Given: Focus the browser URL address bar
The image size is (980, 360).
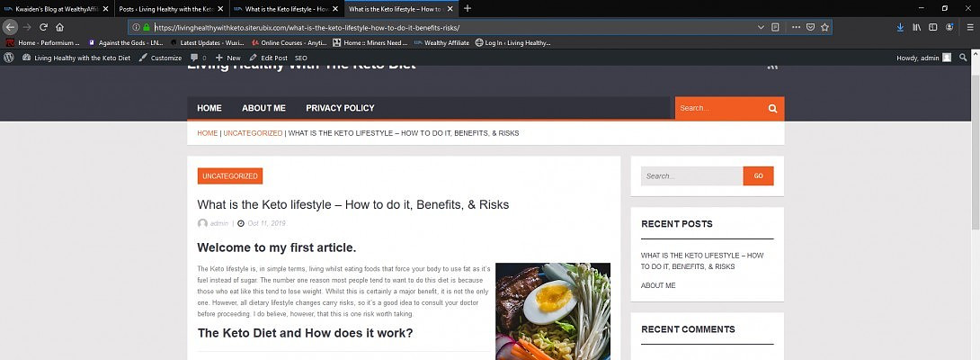Looking at the screenshot, I should click(453, 28).
